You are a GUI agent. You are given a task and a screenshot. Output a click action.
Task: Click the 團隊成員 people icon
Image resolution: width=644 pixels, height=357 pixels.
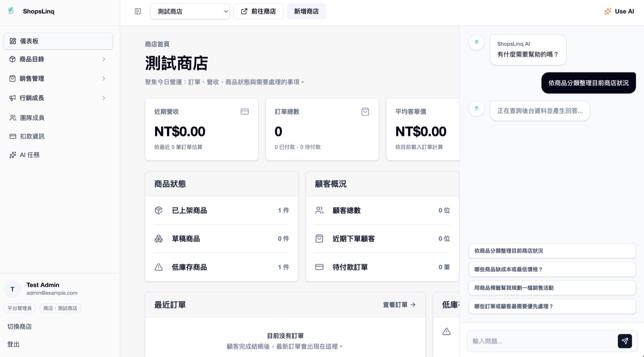click(13, 118)
